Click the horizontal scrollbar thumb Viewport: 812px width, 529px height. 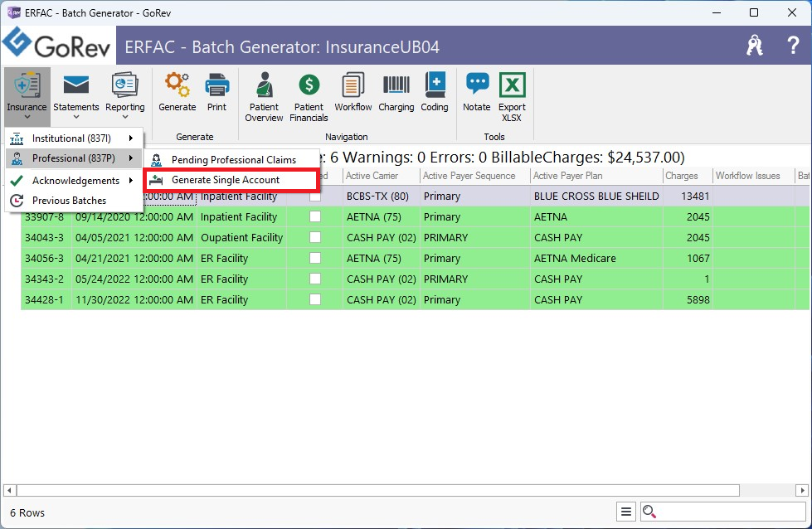tap(378, 490)
